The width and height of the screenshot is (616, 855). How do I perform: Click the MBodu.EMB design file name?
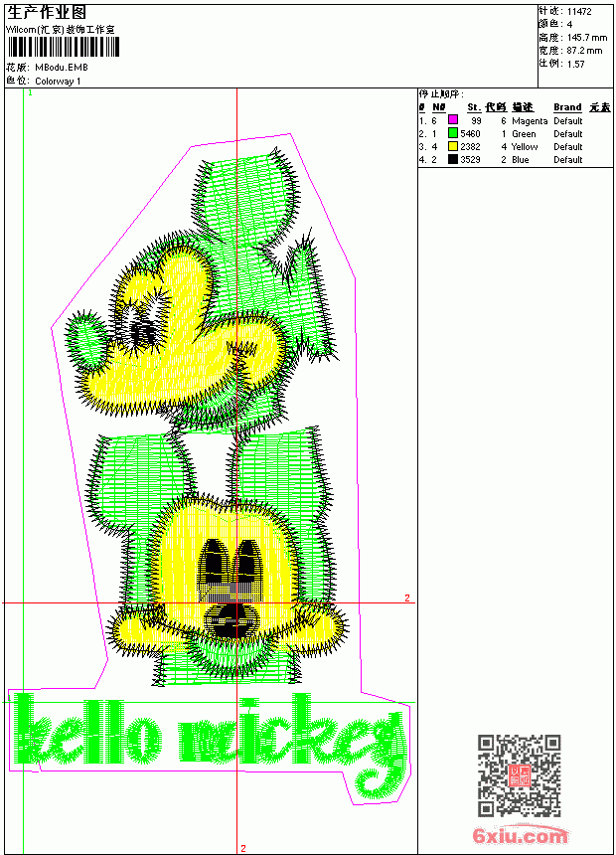(x=61, y=68)
